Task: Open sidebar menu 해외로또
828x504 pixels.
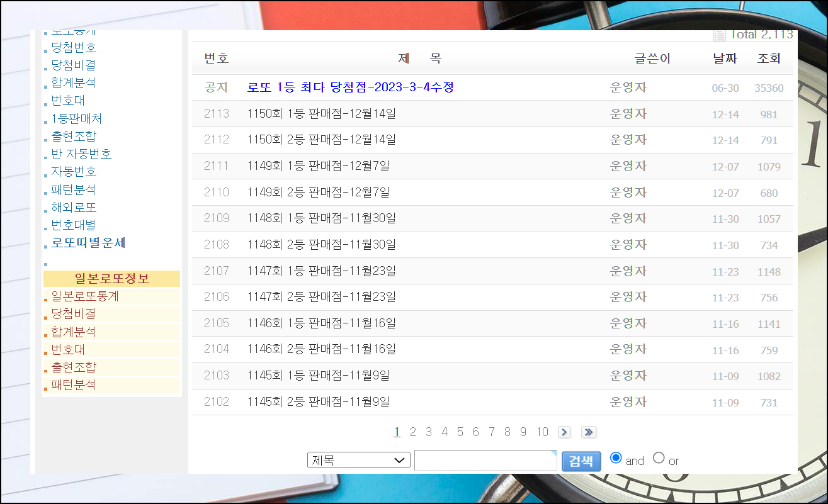Action: [x=74, y=207]
